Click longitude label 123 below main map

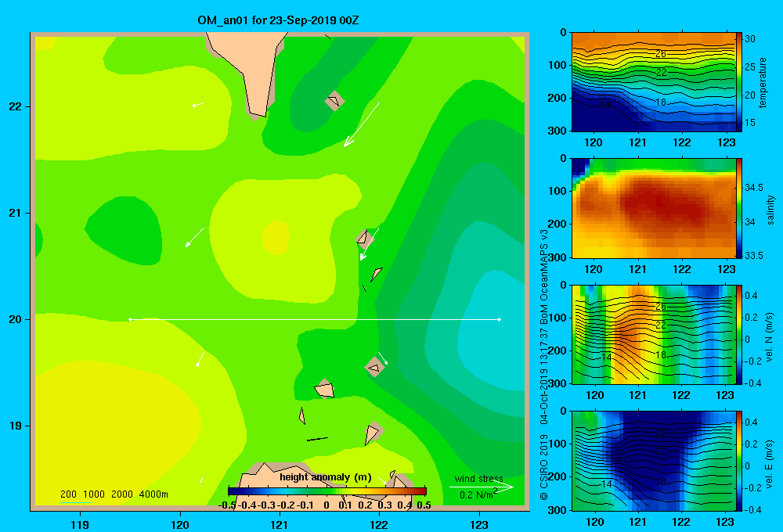(x=479, y=525)
